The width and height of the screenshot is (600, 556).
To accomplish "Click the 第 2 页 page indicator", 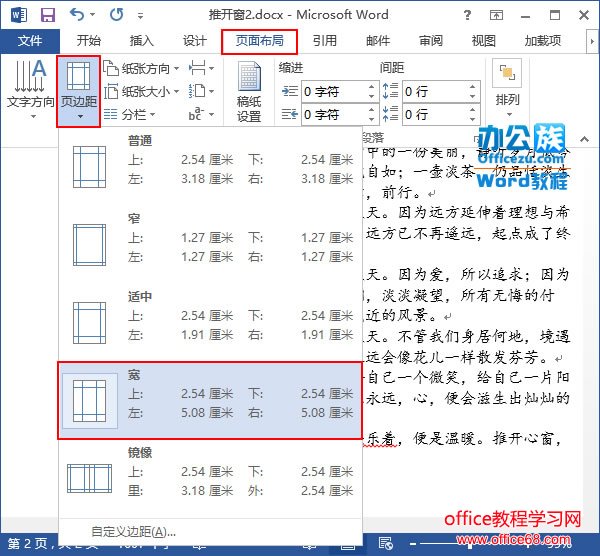I will 28,543.
